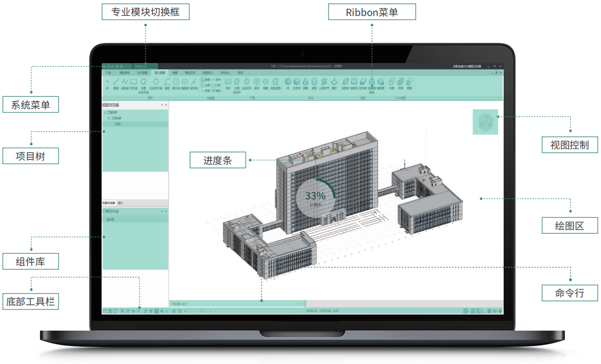Switch to the 开始 ribbon tab
Viewport: 601px width, 364px height.
pos(108,73)
